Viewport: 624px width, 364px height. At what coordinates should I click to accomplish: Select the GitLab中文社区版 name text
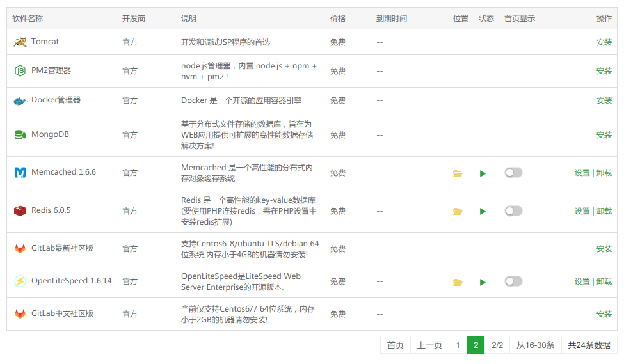pyautogui.click(x=63, y=313)
